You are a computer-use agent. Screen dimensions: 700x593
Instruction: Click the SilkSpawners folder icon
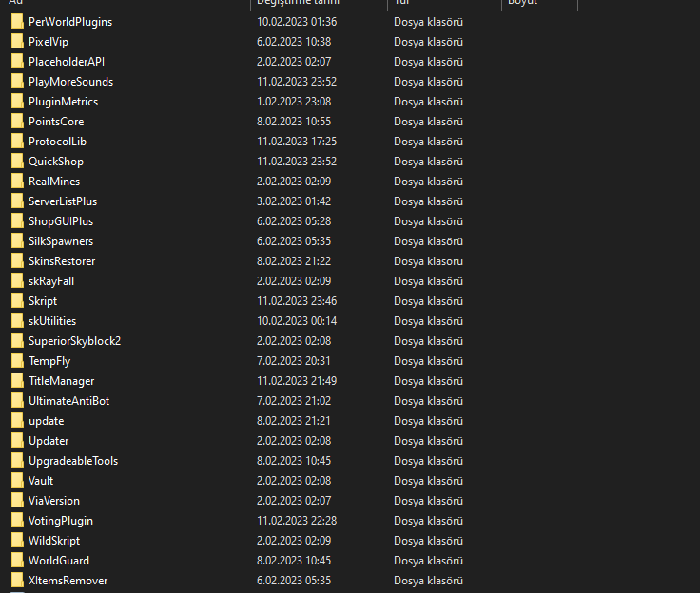coord(17,241)
